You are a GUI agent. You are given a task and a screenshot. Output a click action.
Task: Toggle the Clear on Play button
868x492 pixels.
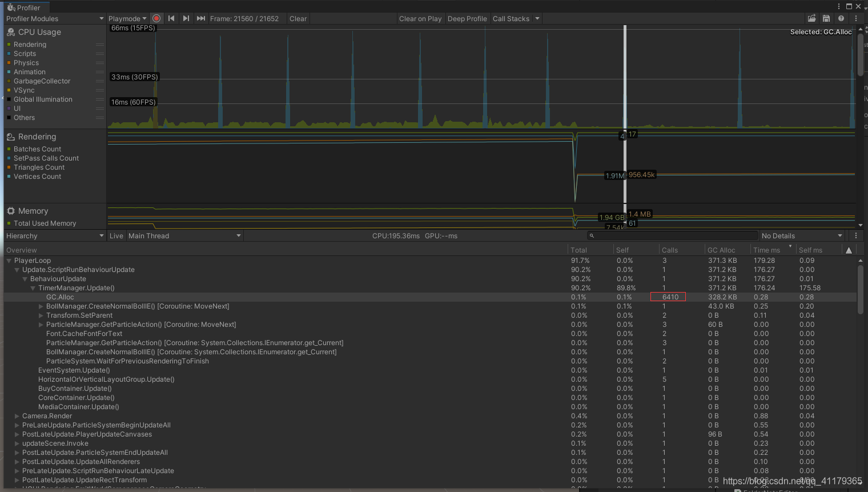pos(420,18)
